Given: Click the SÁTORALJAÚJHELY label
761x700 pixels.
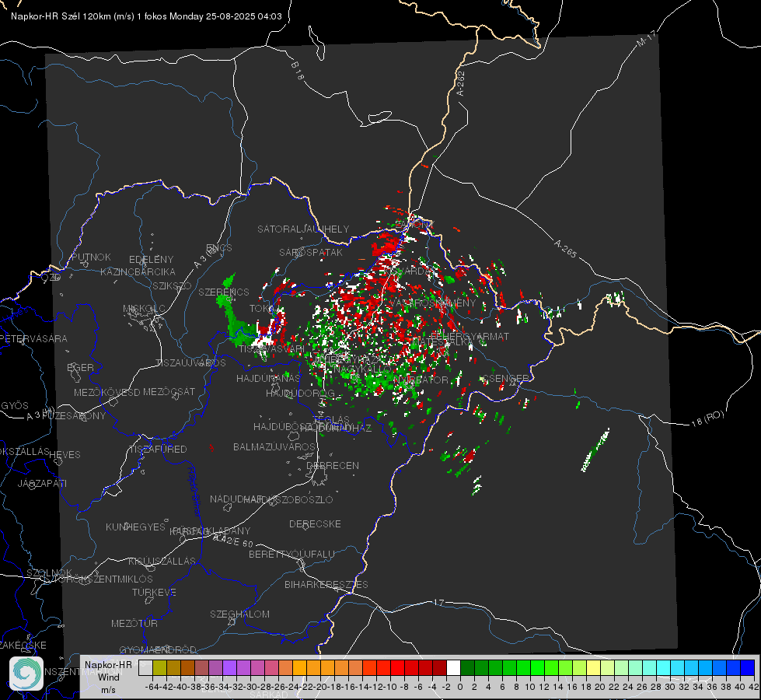Looking at the screenshot, I should [303, 229].
